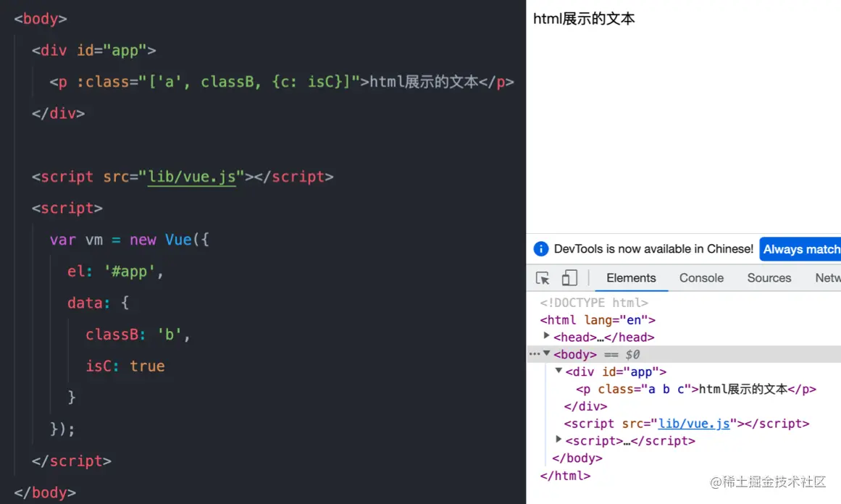Click the three-dot actions beside body node
This screenshot has width=841, height=504.
pos(534,354)
